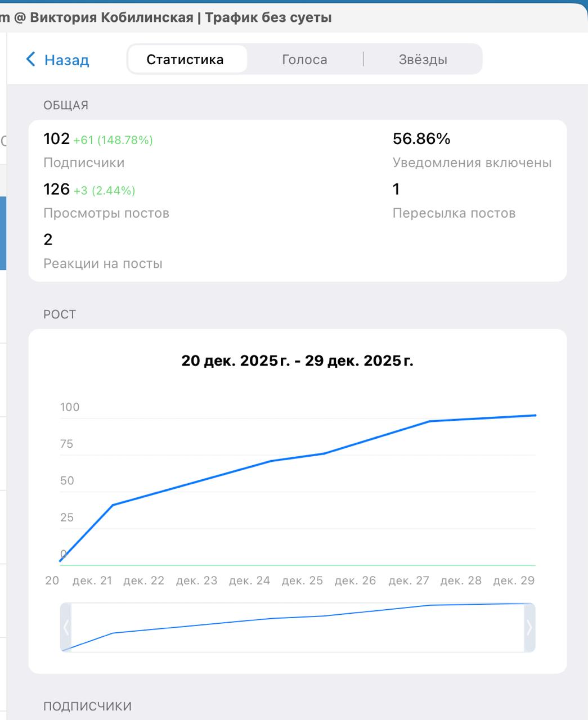
Task: Click left handle of chart range selector
Action: [66, 627]
